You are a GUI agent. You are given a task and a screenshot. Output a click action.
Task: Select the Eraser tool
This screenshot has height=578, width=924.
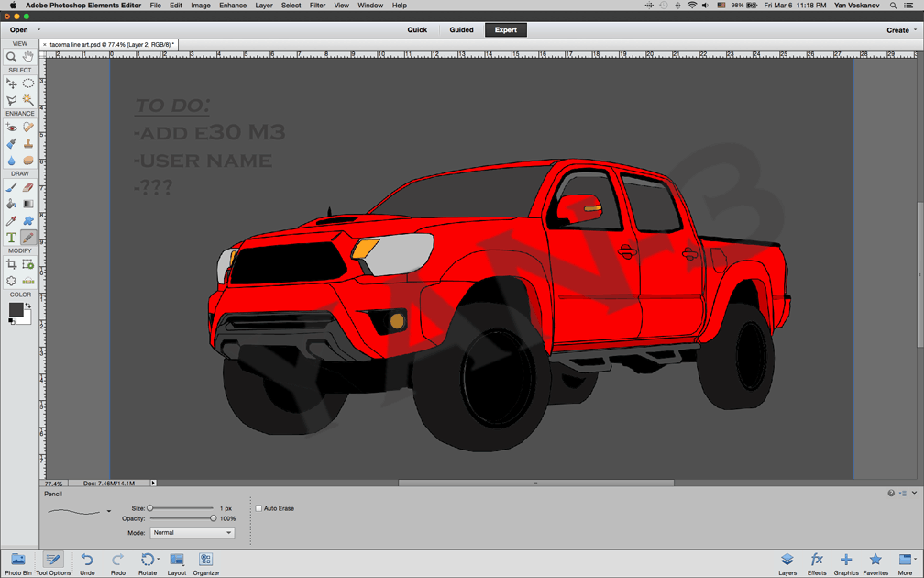pyautogui.click(x=27, y=187)
